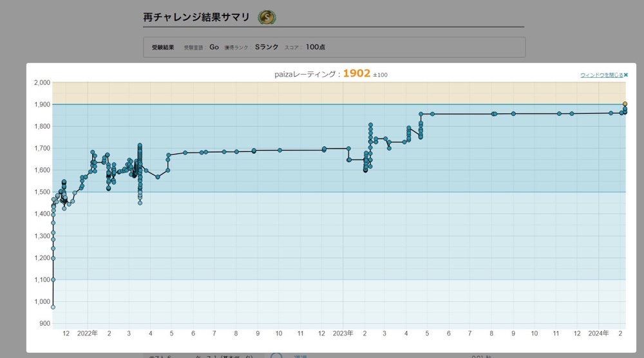Select the early data point at rating 1,100

pyautogui.click(x=53, y=279)
